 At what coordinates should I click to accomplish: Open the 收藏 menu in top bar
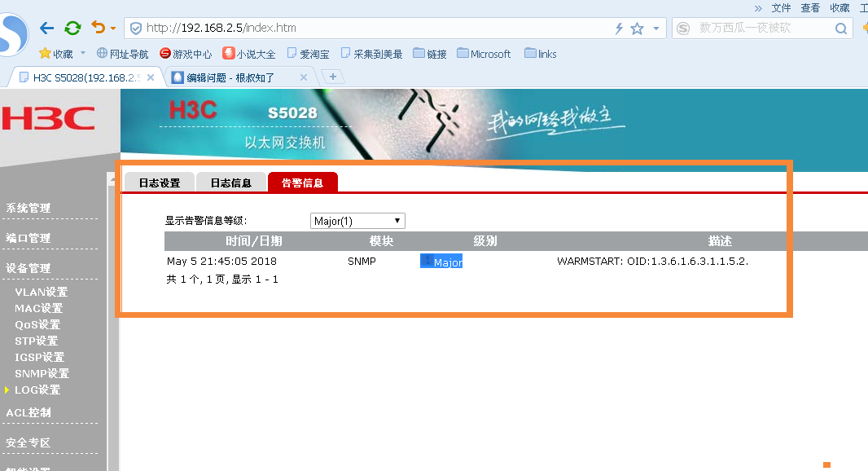coord(840,8)
